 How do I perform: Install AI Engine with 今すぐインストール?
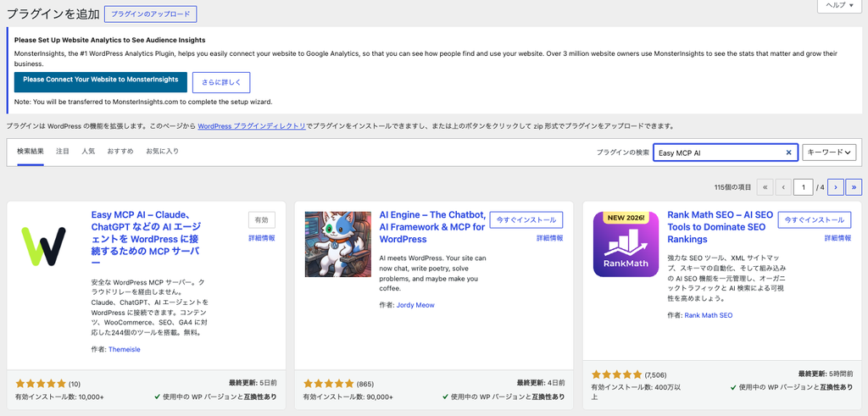point(526,219)
